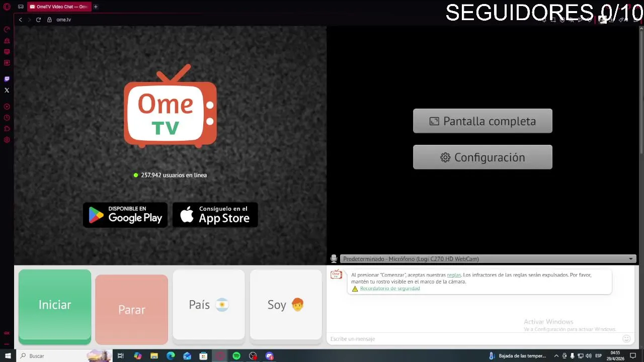The image size is (644, 362).
Task: Click the Windows Buscar search box
Action: pos(64,356)
